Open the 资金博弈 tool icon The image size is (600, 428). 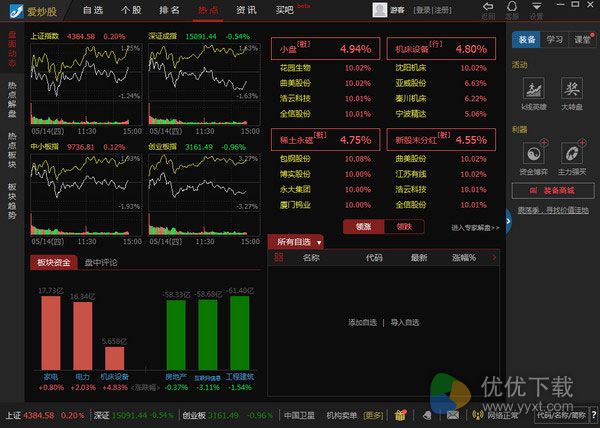533,154
